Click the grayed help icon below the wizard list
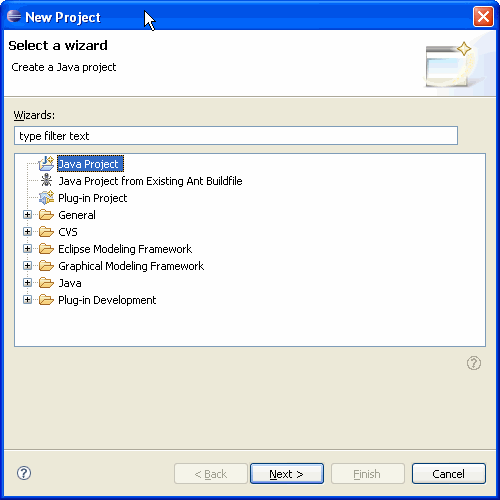 pos(474,363)
